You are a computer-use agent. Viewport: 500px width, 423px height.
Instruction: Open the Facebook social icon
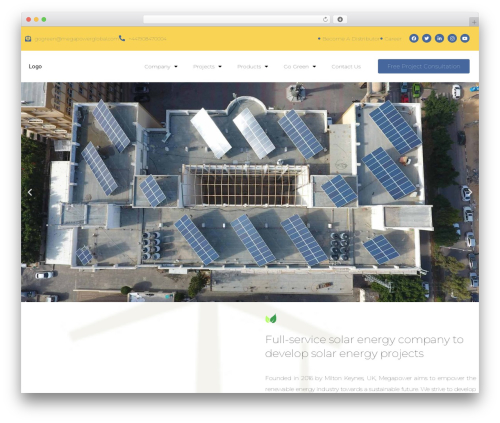[x=414, y=38]
